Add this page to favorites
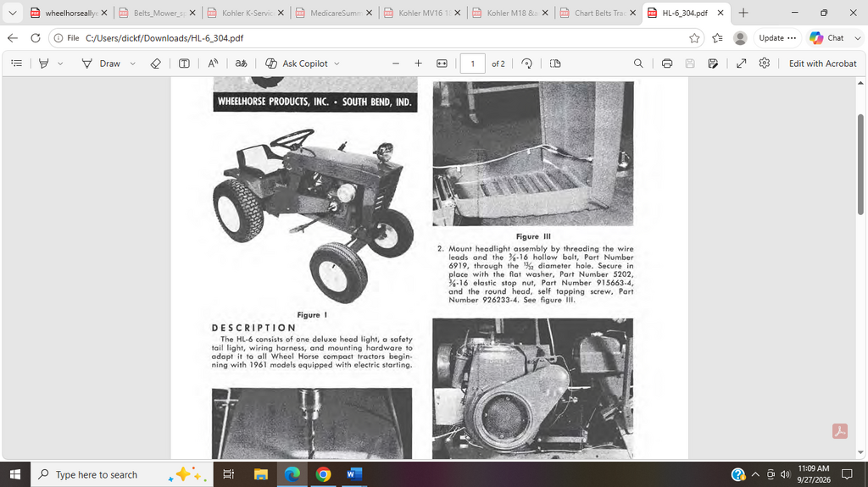Viewport: 868px width, 487px height. 694,37
